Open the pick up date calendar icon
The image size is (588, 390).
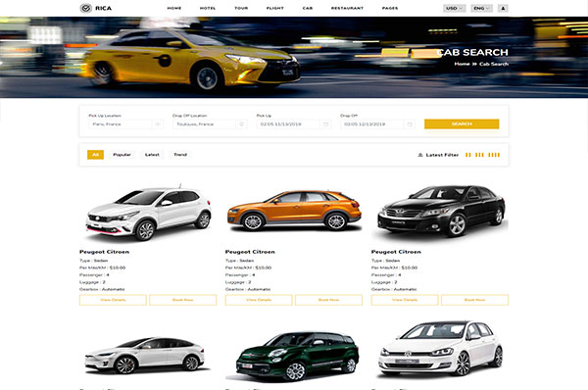tap(326, 124)
